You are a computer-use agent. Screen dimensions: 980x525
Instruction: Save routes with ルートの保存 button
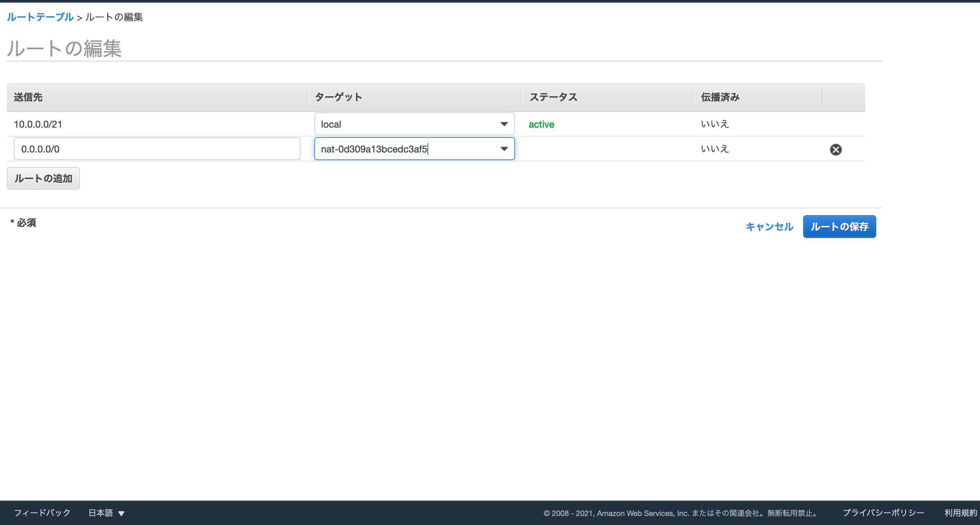pos(839,227)
